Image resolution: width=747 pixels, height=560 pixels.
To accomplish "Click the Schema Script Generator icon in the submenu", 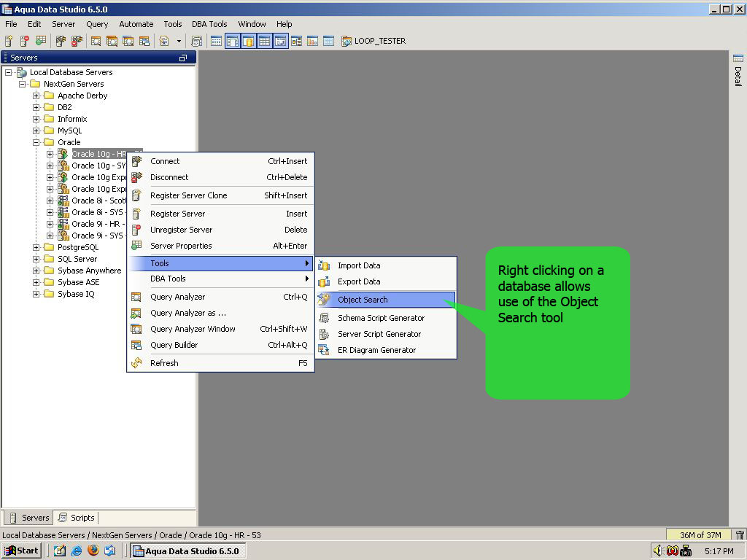I will click(324, 318).
